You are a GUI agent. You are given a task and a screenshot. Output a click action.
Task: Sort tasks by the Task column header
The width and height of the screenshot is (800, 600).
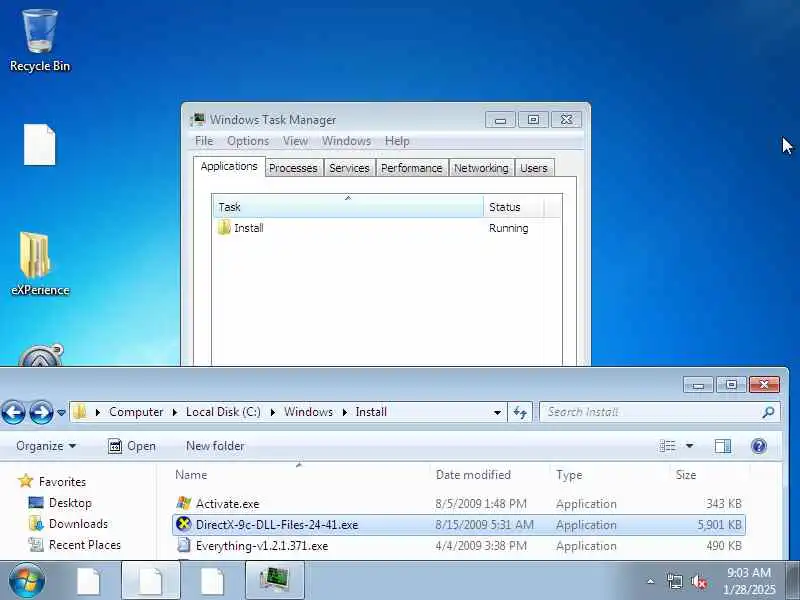(348, 207)
